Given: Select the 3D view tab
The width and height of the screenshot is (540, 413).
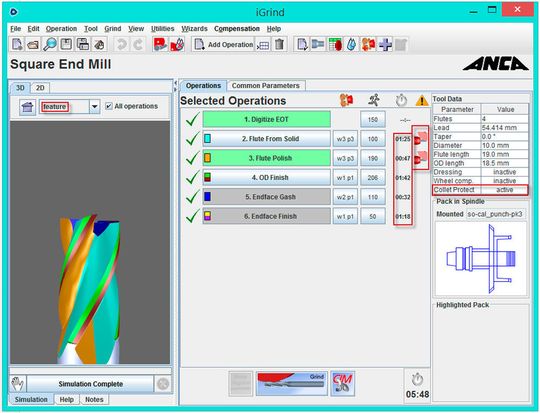Looking at the screenshot, I should pos(20,88).
